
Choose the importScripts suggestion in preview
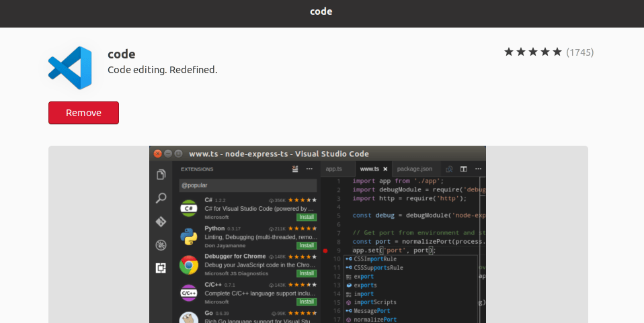coord(411,302)
